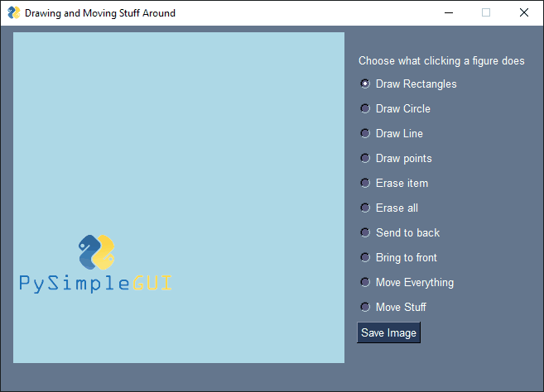Click the Python logo on the canvas

point(96,252)
